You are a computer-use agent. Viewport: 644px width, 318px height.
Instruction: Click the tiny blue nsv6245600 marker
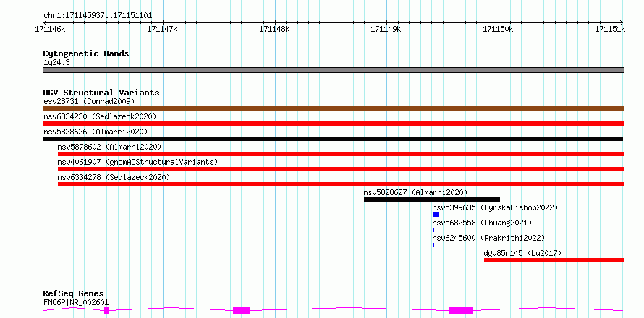(x=433, y=245)
